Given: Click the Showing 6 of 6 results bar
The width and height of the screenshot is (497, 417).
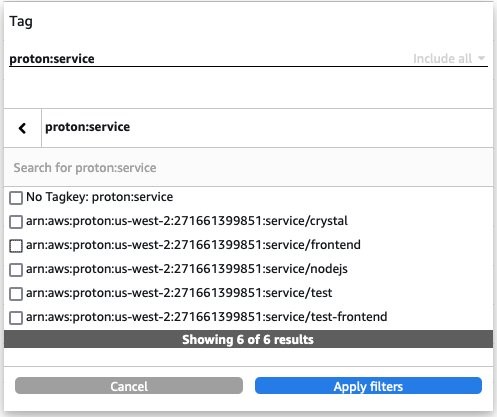Looking at the screenshot, I should tap(248, 339).
